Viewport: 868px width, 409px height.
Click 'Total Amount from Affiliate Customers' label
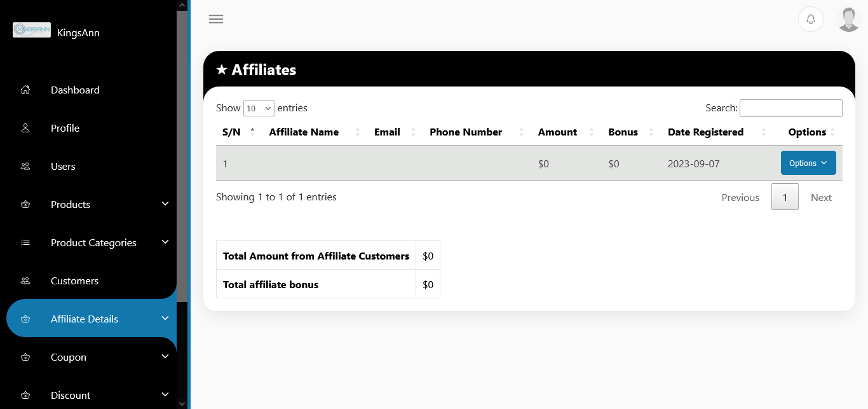(x=316, y=256)
